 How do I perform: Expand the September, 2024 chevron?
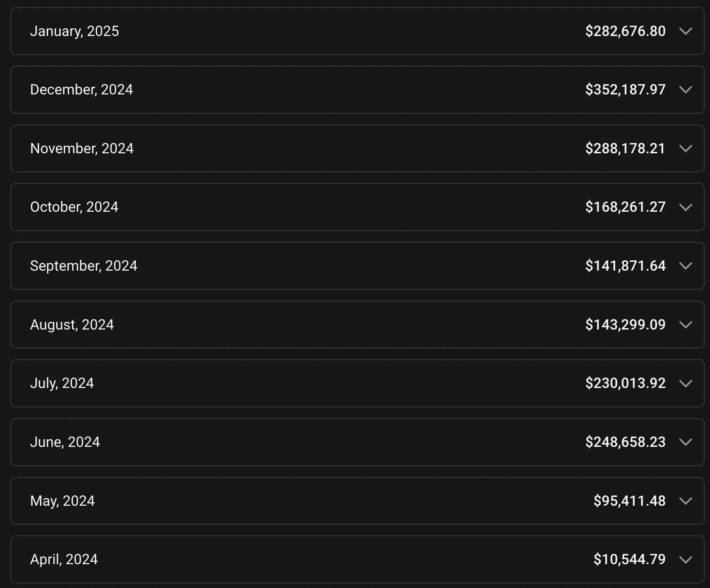tap(685, 266)
